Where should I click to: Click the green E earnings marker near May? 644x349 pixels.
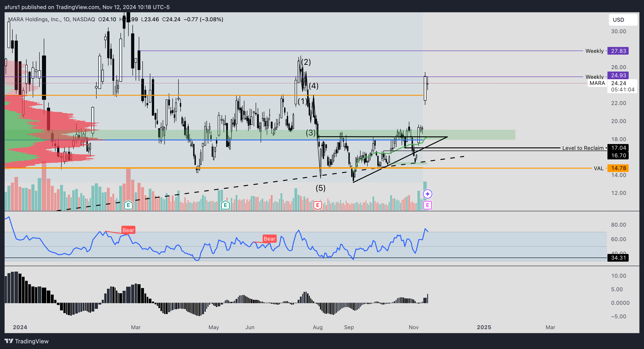coord(225,205)
